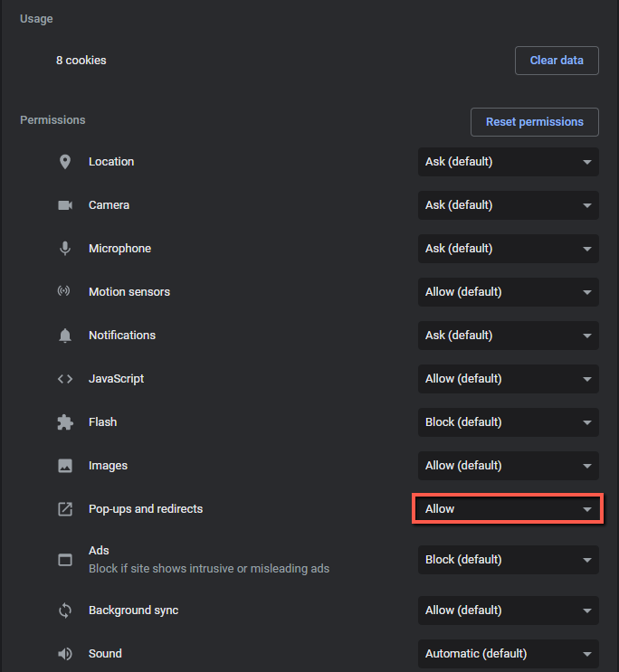Click the Location pin icon
Image resolution: width=619 pixels, height=672 pixels.
click(65, 162)
